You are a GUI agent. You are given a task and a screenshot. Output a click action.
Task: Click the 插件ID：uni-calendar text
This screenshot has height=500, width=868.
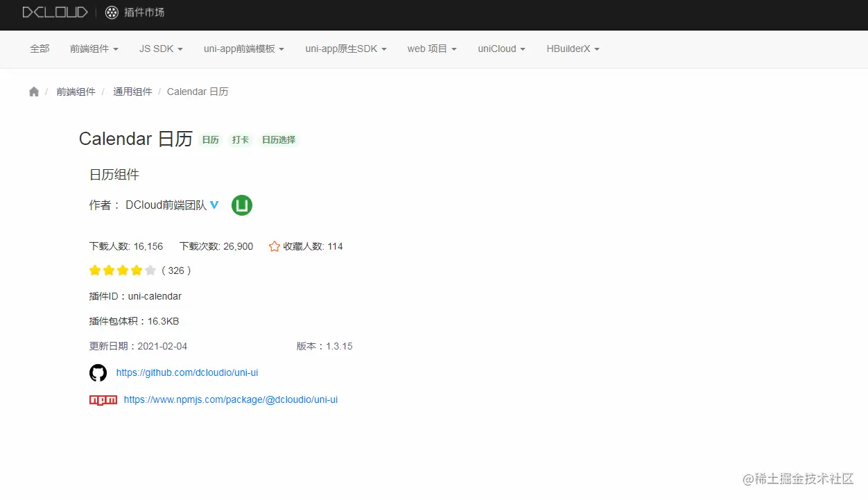click(135, 296)
